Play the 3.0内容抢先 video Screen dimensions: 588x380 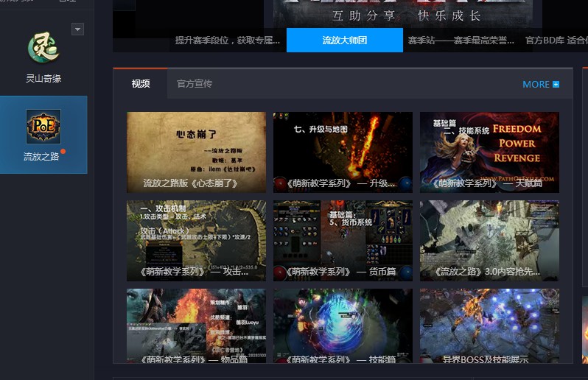click(x=489, y=241)
